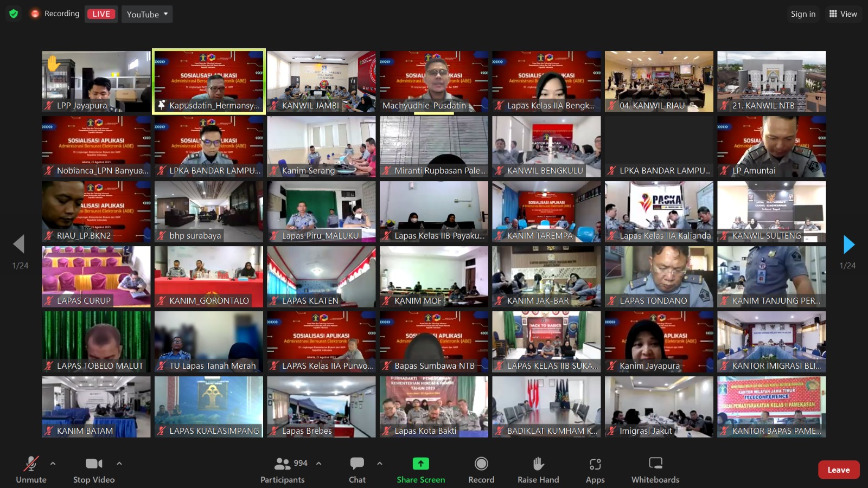The height and width of the screenshot is (488, 868).
Task: Expand chat options arrow beside Chat
Action: pos(380,464)
